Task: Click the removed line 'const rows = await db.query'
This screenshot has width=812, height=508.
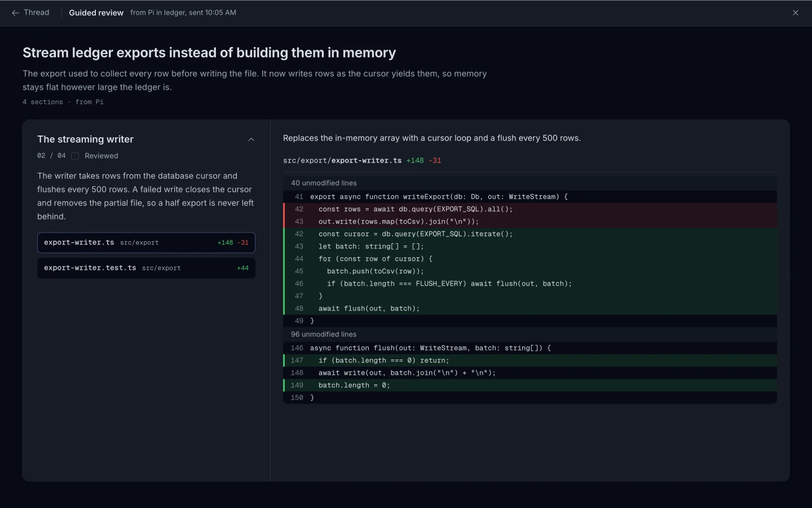Action: click(530, 209)
